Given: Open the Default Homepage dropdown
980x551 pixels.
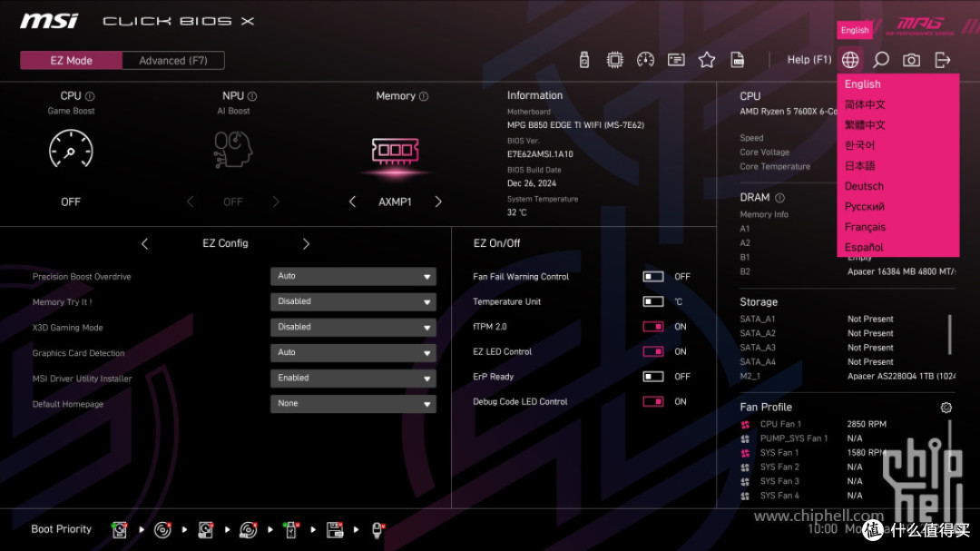Looking at the screenshot, I should tap(353, 404).
